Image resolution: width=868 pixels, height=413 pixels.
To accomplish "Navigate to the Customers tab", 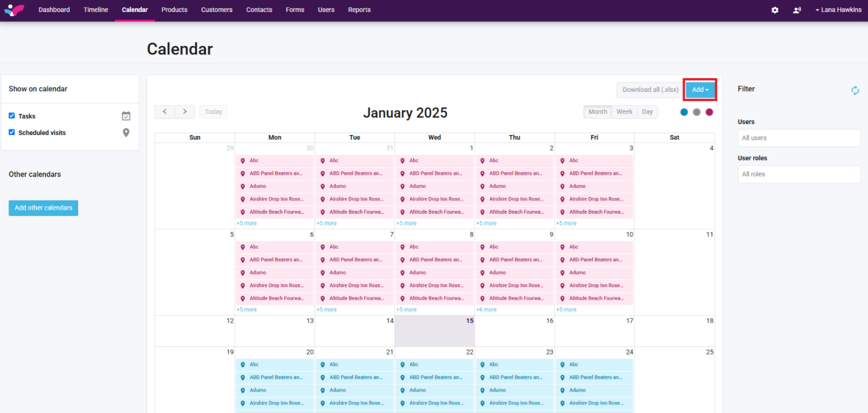I will pos(217,10).
